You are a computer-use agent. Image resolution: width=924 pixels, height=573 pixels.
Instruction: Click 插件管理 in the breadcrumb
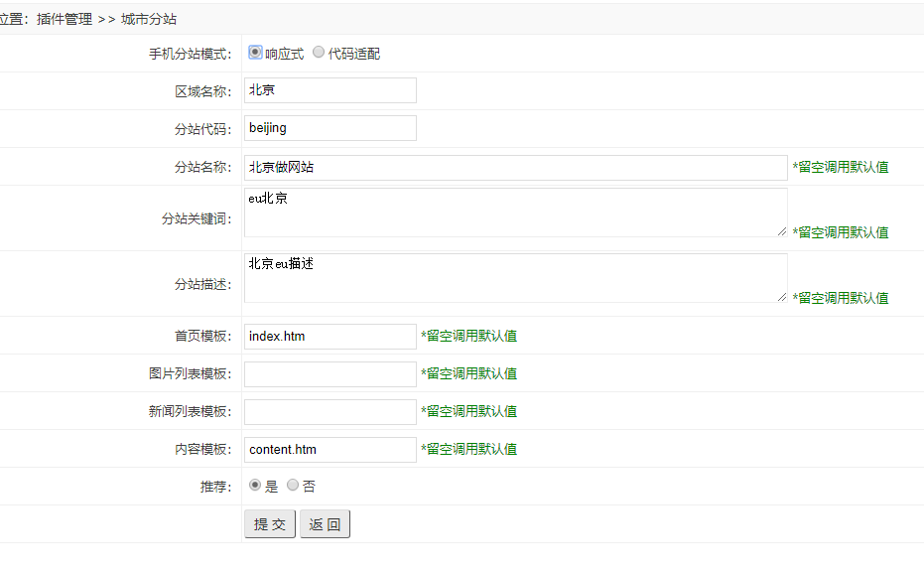(65, 20)
